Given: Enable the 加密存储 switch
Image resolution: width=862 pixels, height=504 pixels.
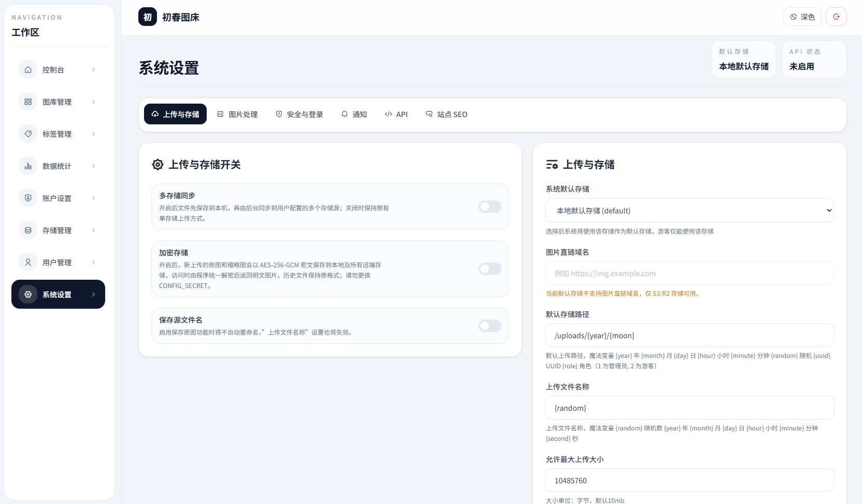Looking at the screenshot, I should [490, 269].
